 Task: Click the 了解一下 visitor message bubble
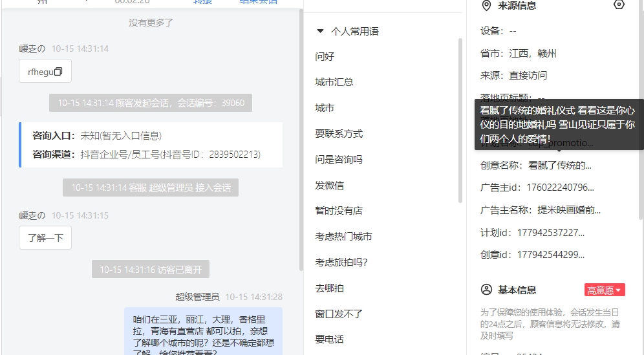click(45, 237)
